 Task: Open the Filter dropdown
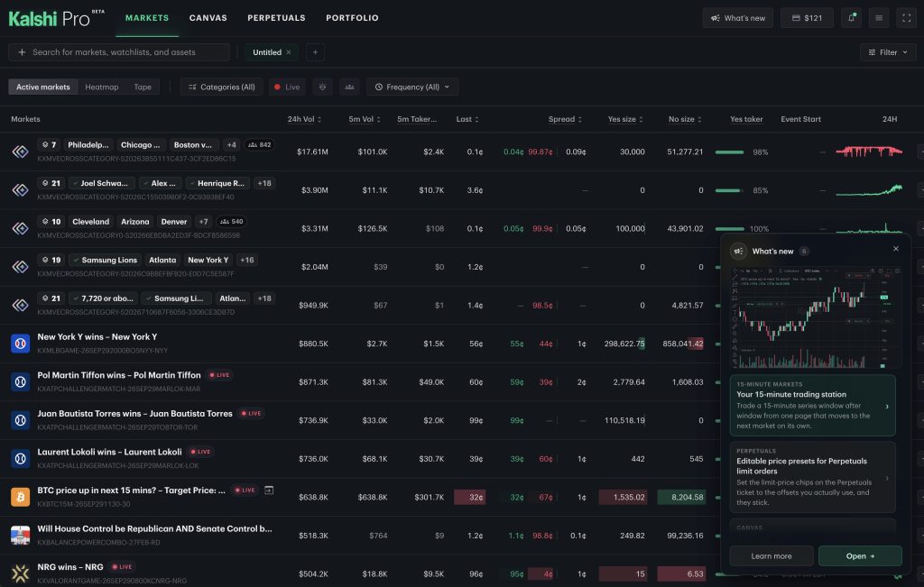(x=888, y=52)
